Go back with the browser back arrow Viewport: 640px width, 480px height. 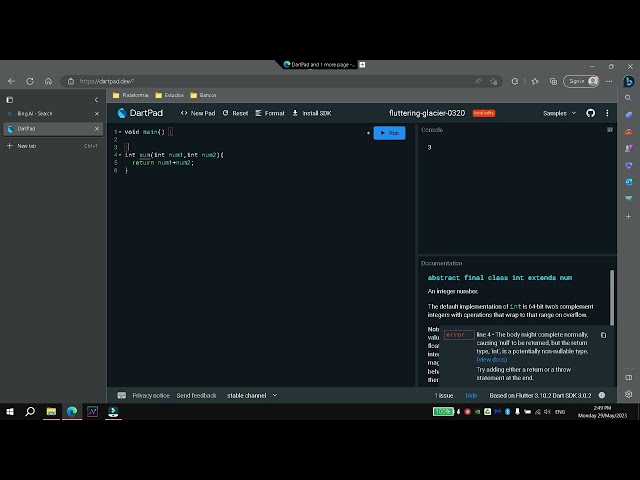tap(11, 81)
